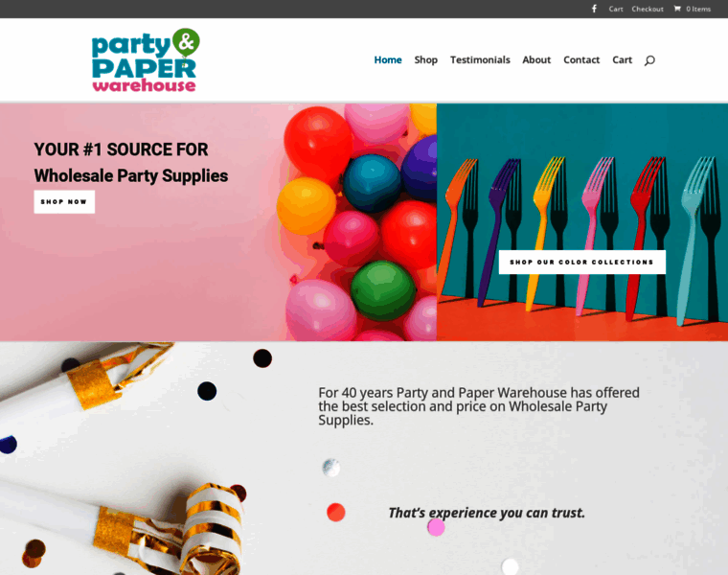Open the Checkout link in the top bar
The image size is (728, 575).
click(648, 9)
